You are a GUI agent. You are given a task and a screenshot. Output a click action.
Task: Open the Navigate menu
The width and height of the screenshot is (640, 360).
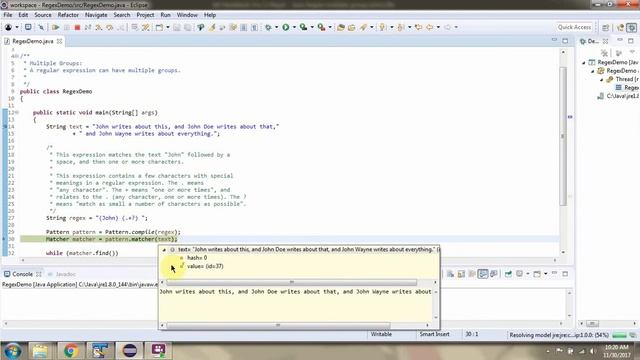(96, 15)
